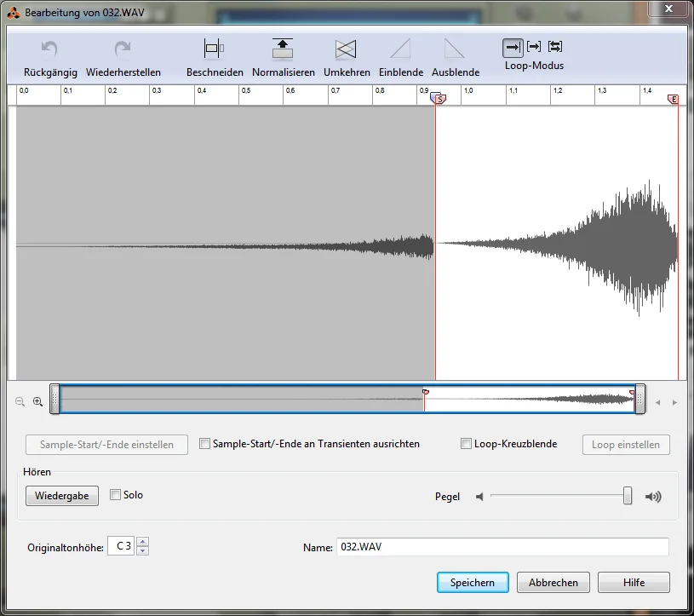Viewport: 694px width, 616px height.
Task: Click the left handle of the overview scrollbar
Action: click(54, 399)
